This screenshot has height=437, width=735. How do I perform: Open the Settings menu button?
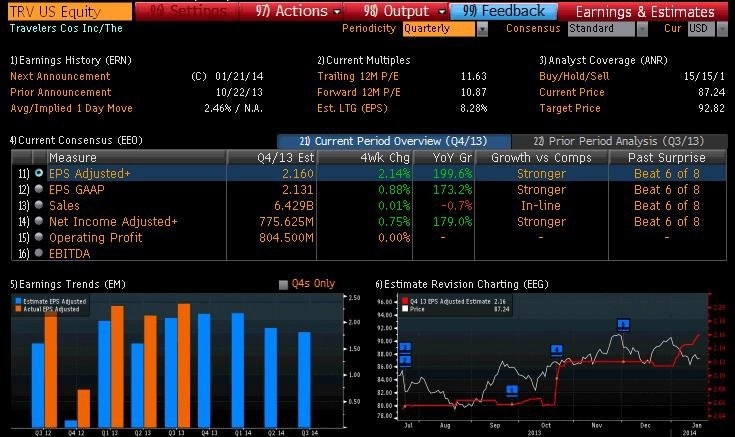pos(187,11)
